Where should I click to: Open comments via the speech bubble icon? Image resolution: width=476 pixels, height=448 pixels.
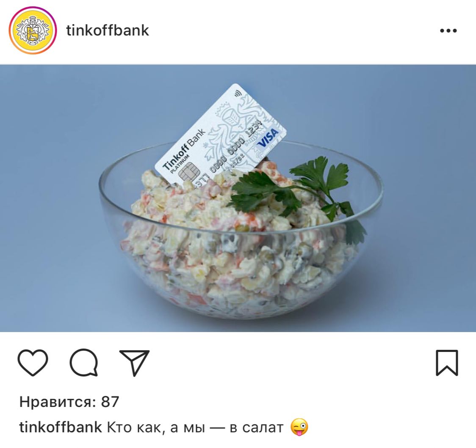coord(84,363)
